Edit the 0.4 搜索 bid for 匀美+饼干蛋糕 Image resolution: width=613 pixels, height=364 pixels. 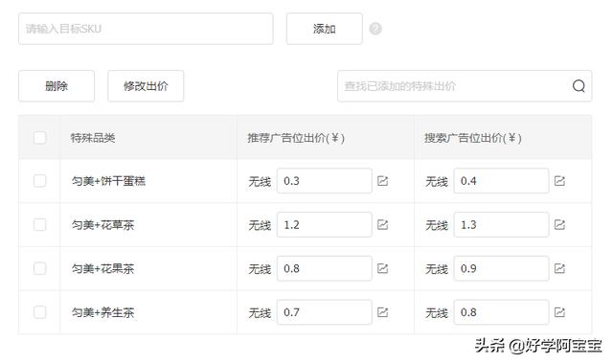click(x=501, y=181)
